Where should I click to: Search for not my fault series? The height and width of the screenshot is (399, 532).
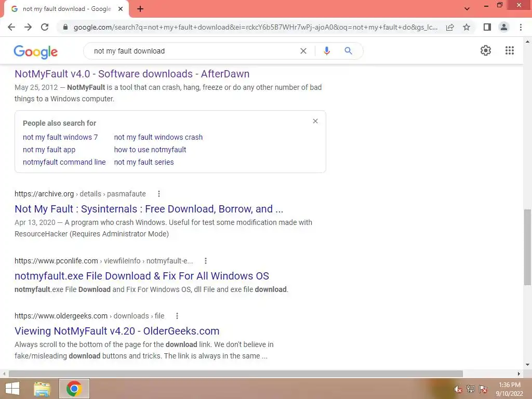tap(144, 162)
